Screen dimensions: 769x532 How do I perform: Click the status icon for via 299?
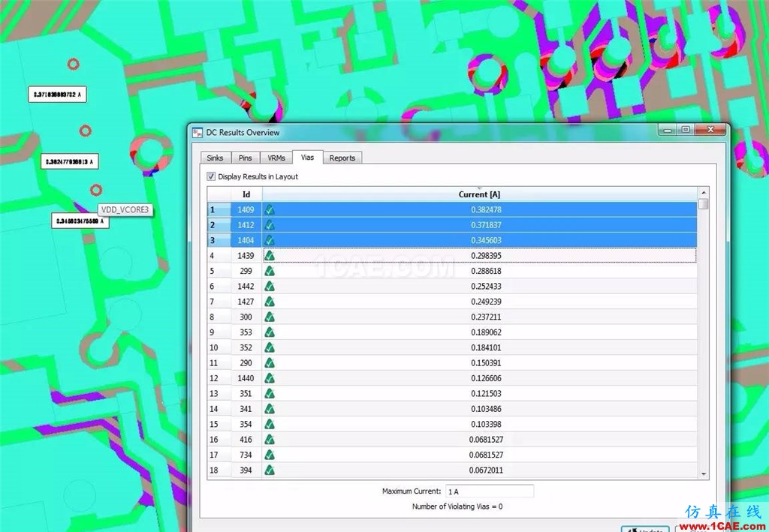270,271
